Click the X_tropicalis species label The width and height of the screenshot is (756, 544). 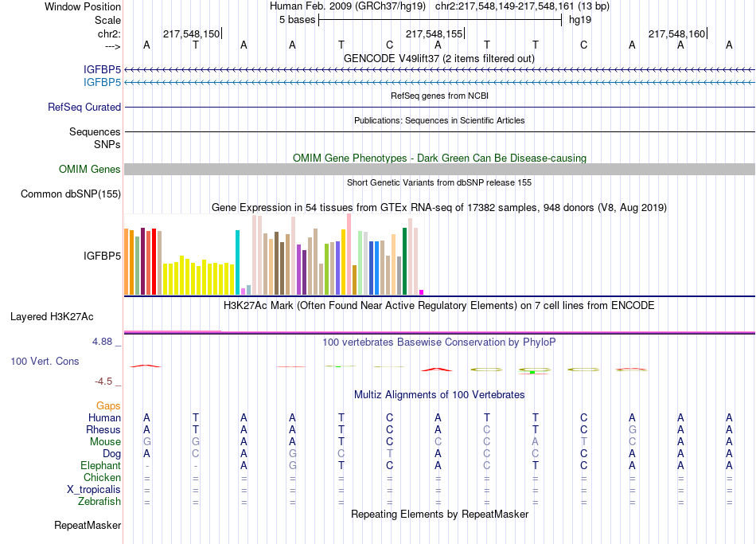click(x=94, y=490)
